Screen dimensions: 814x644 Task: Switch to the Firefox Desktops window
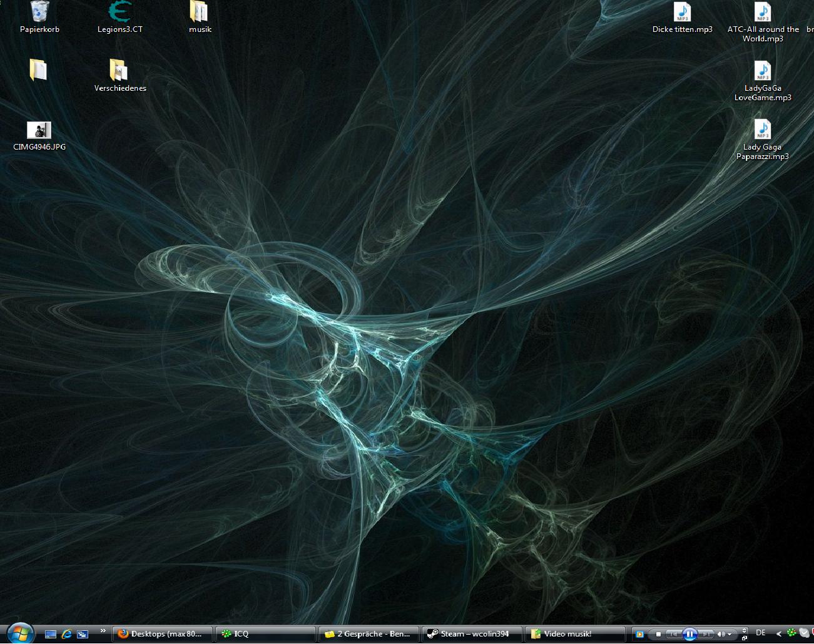click(162, 634)
